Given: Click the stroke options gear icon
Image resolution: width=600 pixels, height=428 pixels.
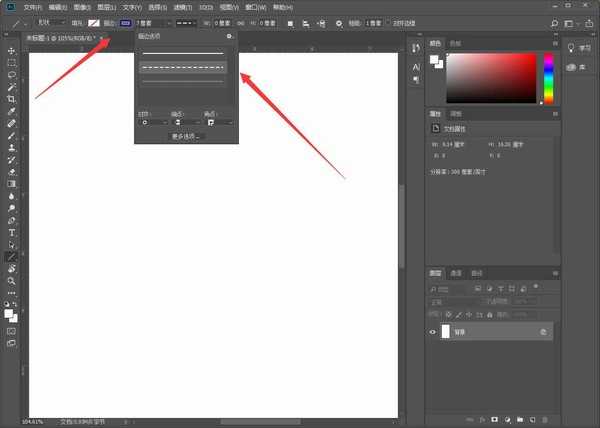Looking at the screenshot, I should (229, 36).
